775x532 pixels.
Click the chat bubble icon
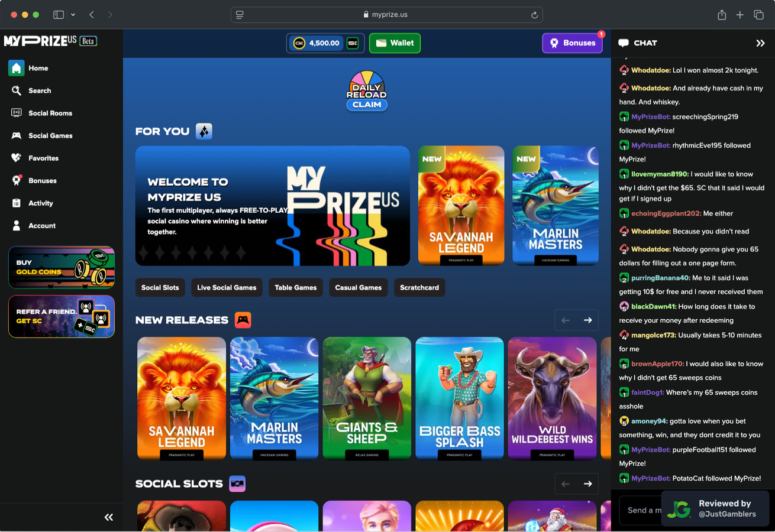(x=624, y=43)
